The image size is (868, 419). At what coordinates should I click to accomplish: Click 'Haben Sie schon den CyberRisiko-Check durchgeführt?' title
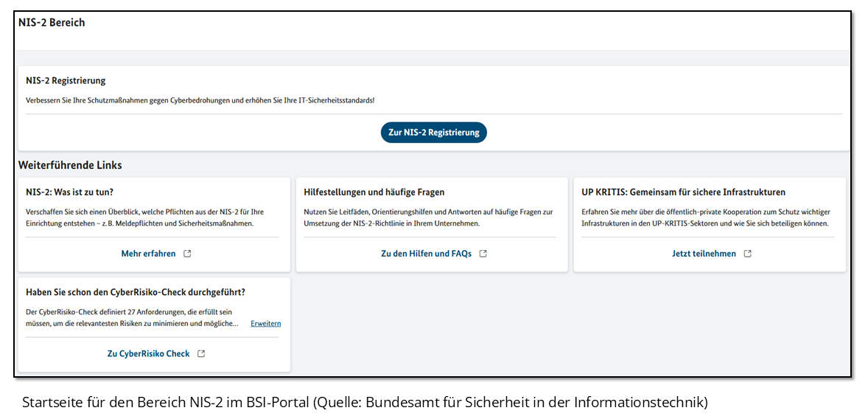coord(136,292)
